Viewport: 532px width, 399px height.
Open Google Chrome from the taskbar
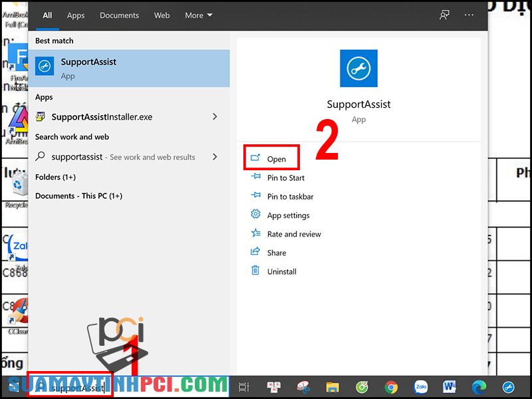pyautogui.click(x=391, y=387)
